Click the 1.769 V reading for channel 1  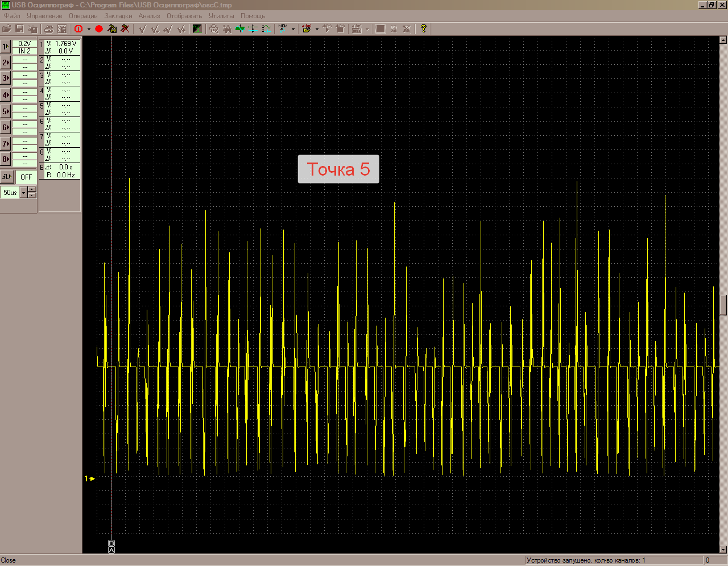click(x=65, y=44)
